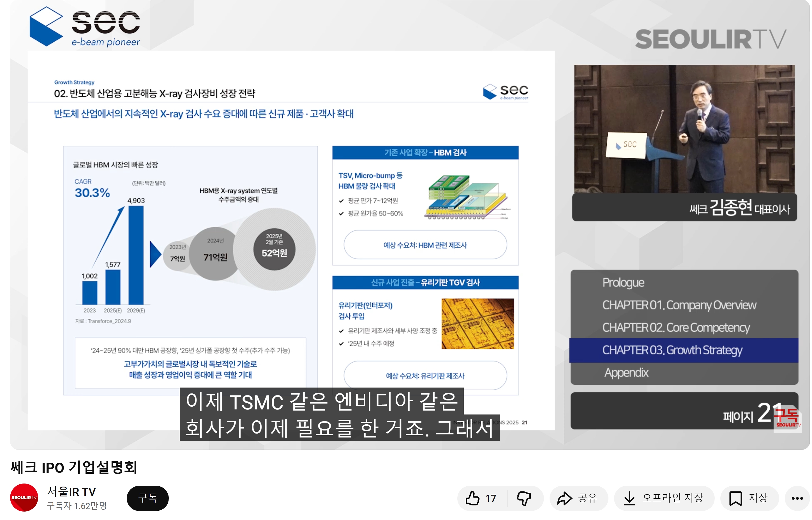Click the speaker camera inset thumbnail
Screen dimensions: 812x520
coord(684,129)
